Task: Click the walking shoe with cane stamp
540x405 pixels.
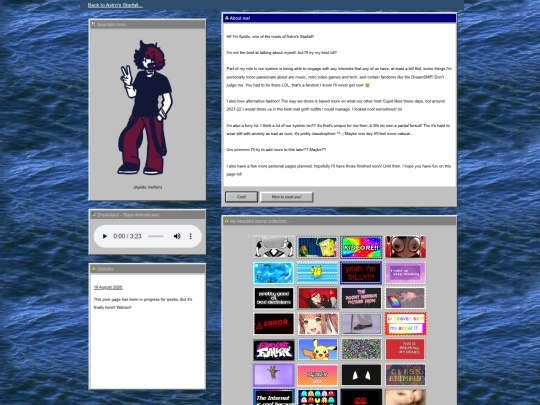Action: 361,324
